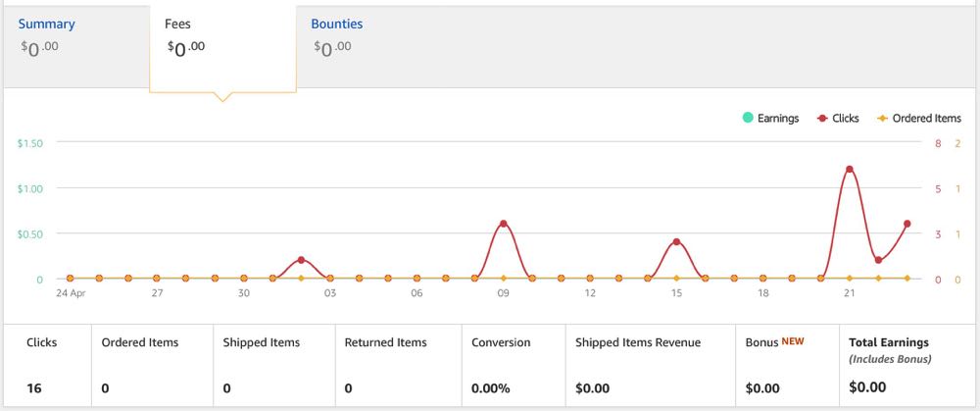Select the small clicks peak before 03
Screen dimensions: 980x411
tap(301, 260)
